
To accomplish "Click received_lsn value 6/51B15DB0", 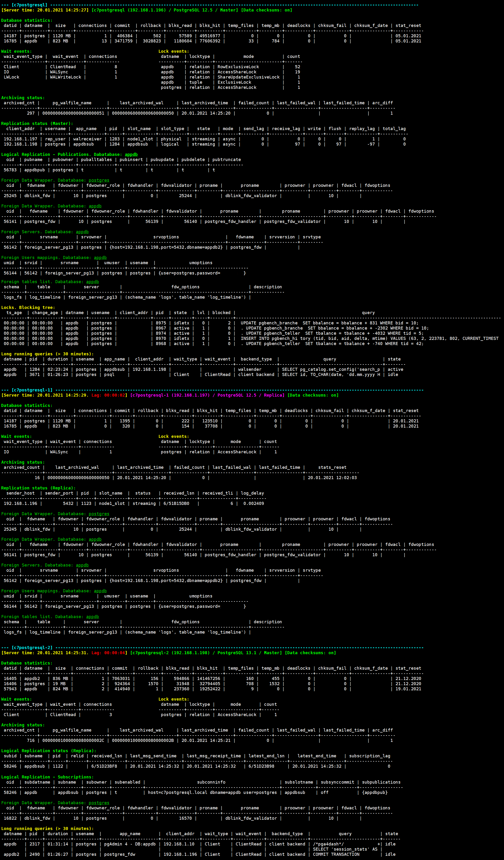I will point(176,503).
